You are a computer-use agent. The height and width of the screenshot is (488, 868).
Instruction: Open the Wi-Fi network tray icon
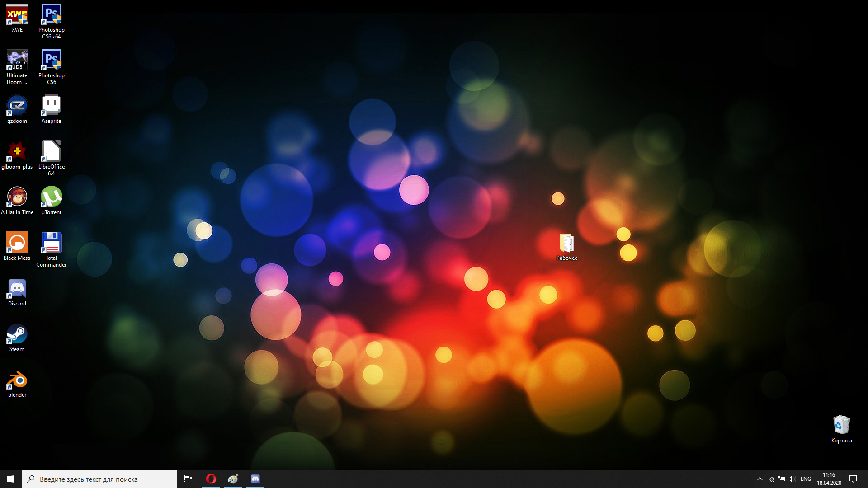[771, 479]
